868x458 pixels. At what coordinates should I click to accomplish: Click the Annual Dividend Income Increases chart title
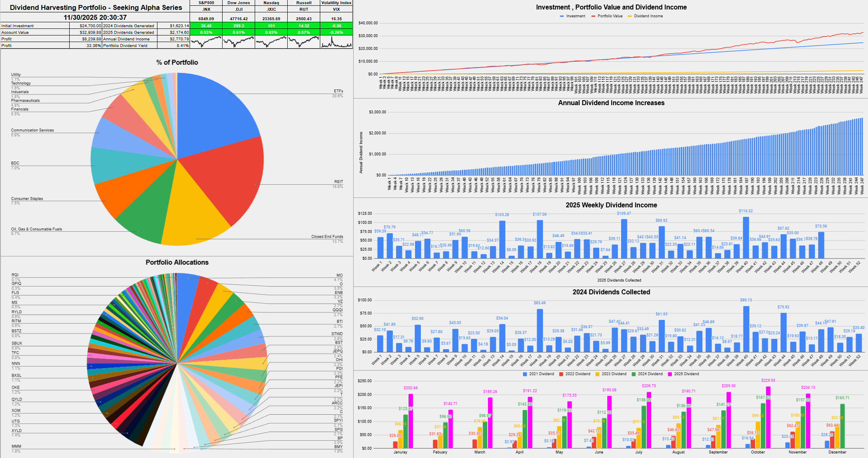(x=612, y=103)
